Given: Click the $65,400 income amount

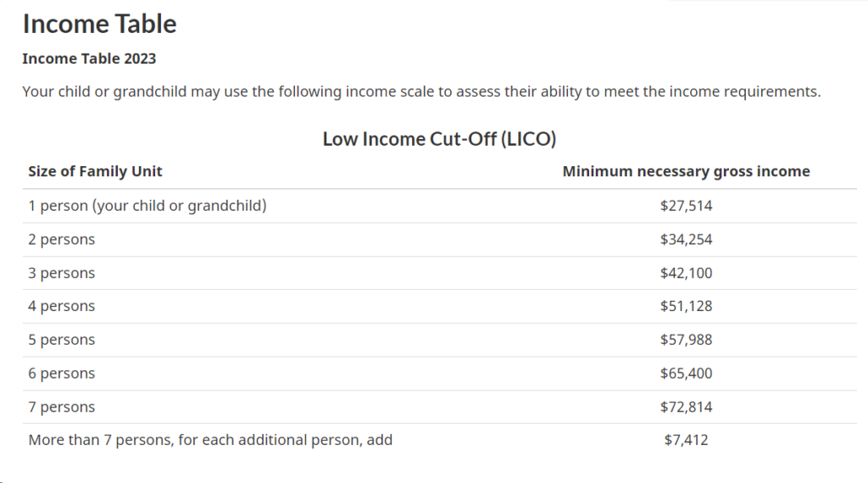Looking at the screenshot, I should (x=686, y=374).
